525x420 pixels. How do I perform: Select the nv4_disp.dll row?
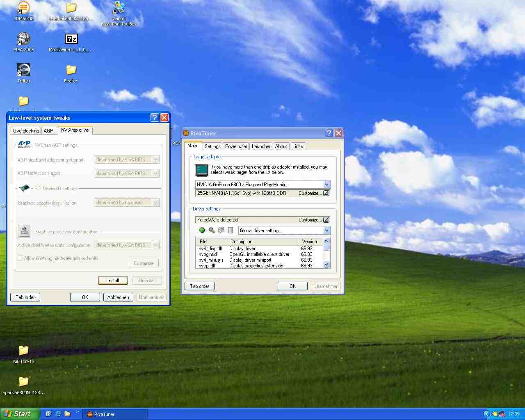pos(259,249)
